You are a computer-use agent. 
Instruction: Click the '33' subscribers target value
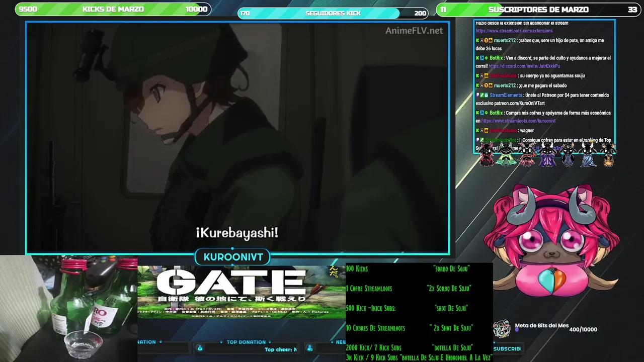pyautogui.click(x=632, y=9)
